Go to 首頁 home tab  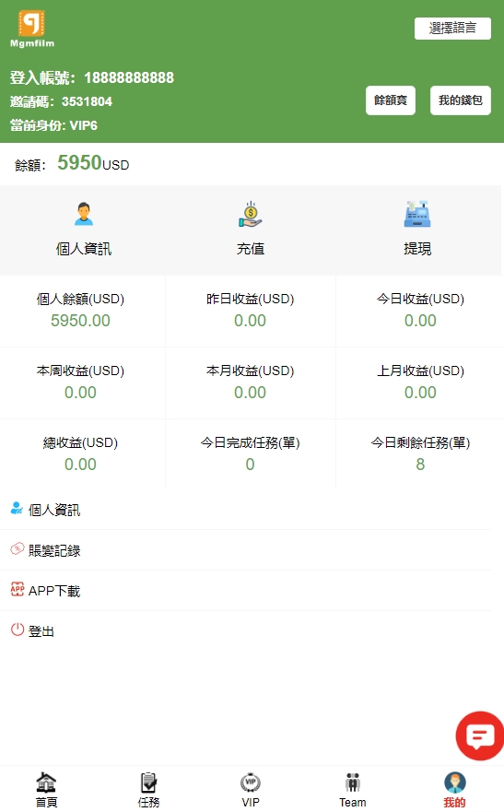click(x=46, y=790)
